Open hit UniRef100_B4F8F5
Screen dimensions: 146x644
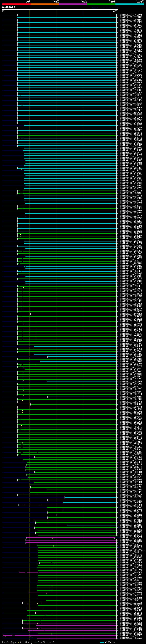tap(131, 376)
